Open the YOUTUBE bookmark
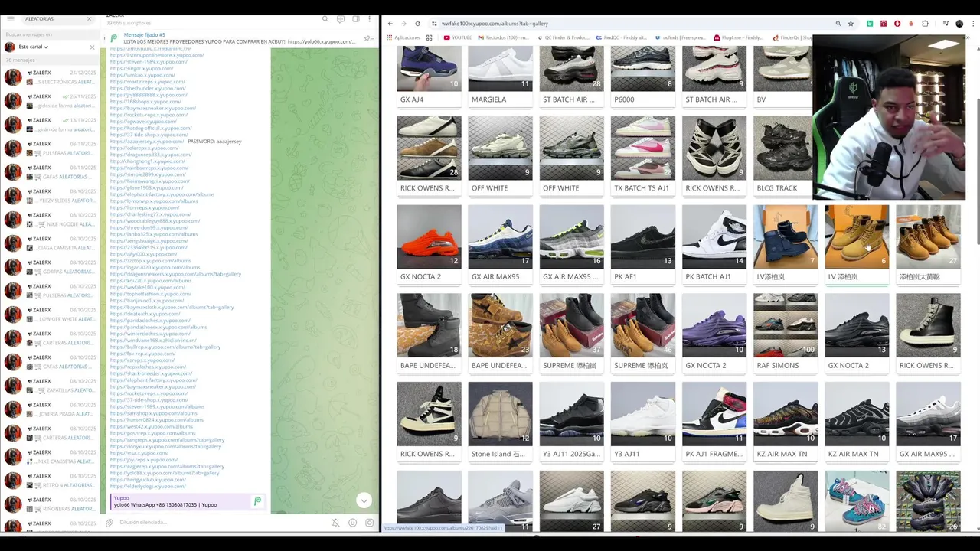This screenshot has width=980, height=551. pos(457,37)
